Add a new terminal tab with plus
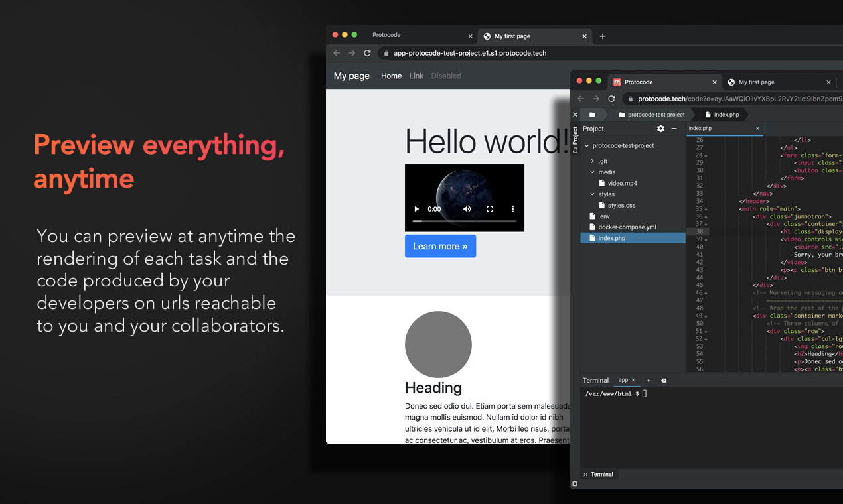This screenshot has height=504, width=843. click(649, 381)
